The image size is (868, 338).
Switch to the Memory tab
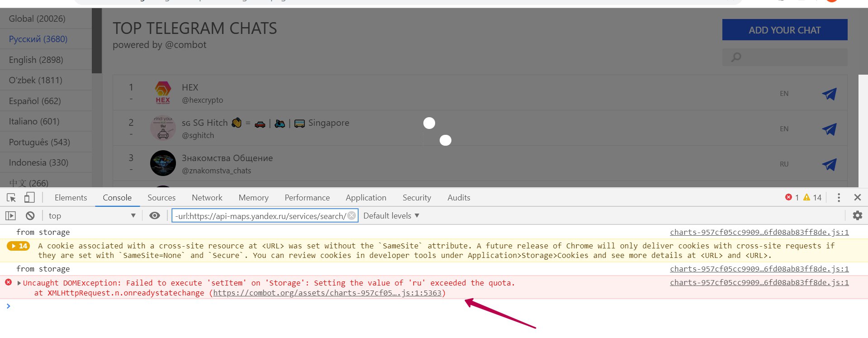point(253,198)
